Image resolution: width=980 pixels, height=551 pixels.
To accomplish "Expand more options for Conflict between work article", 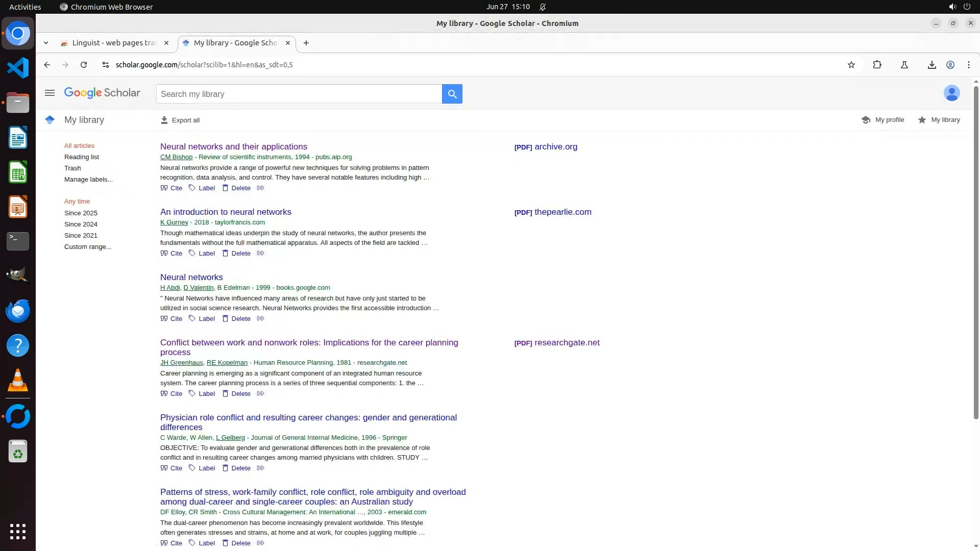I will click(260, 394).
